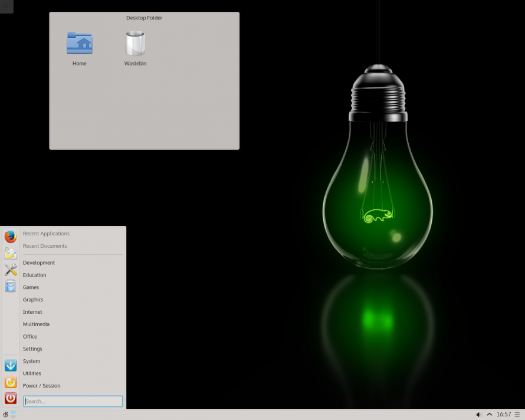The image size is (525, 420).
Task: Focus the launcher Search field
Action: click(73, 401)
